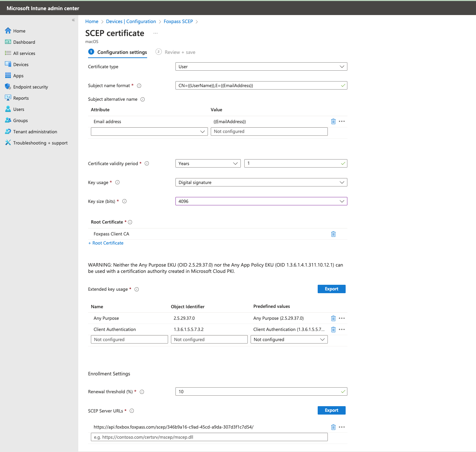Show info tooltip for Key usage
This screenshot has width=476, height=452.
[117, 182]
